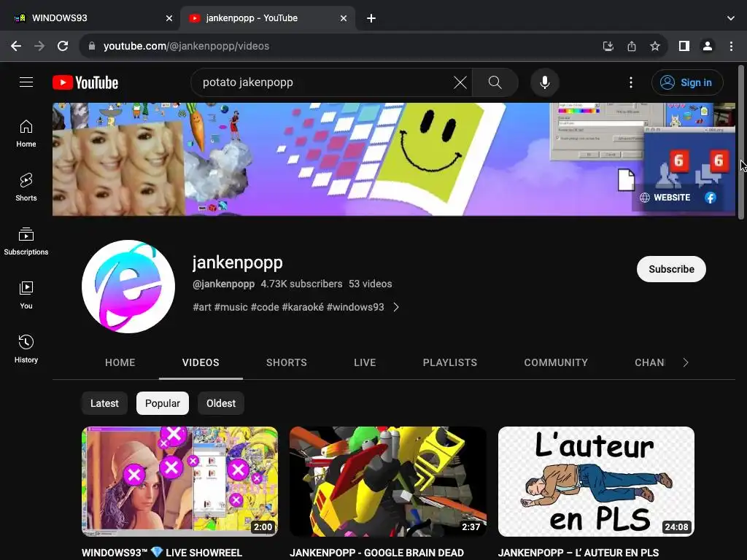This screenshot has height=560, width=747.
Task: Open channel HOME tab
Action: pyautogui.click(x=120, y=362)
